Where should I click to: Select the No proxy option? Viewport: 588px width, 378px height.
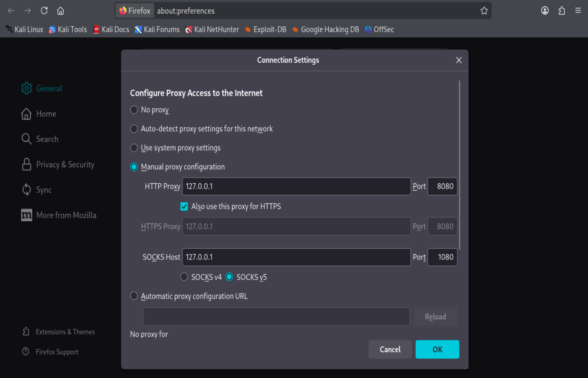(134, 110)
